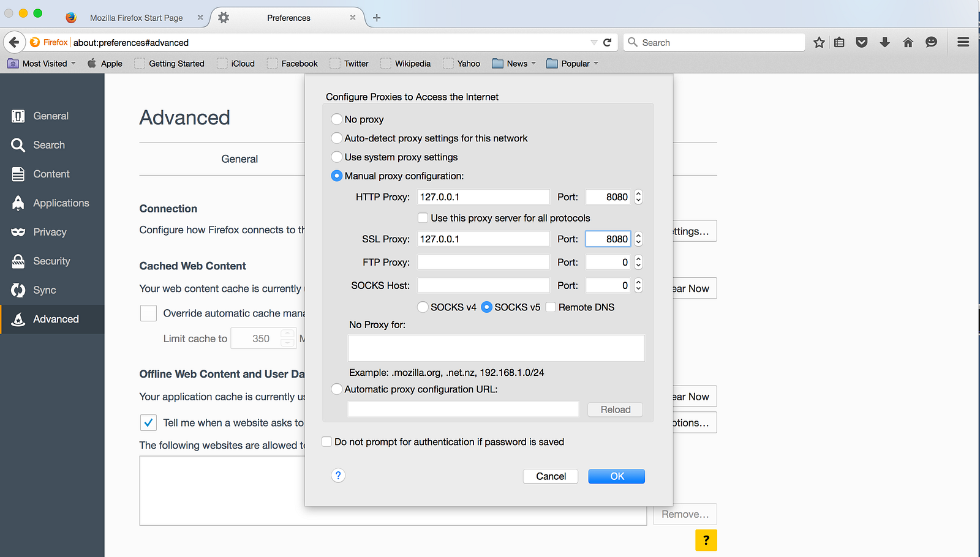Open the Downloads arrow icon

(x=885, y=42)
